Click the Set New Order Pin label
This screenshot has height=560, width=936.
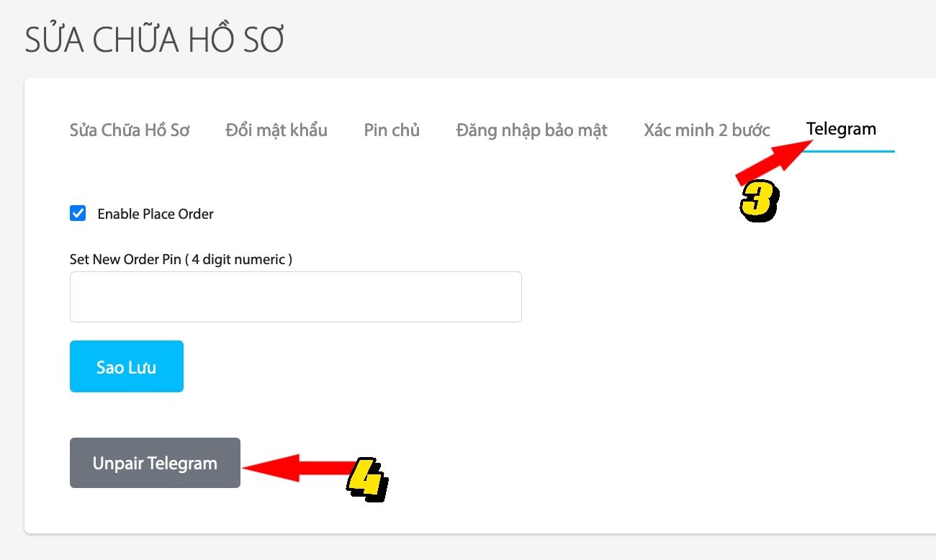(181, 259)
